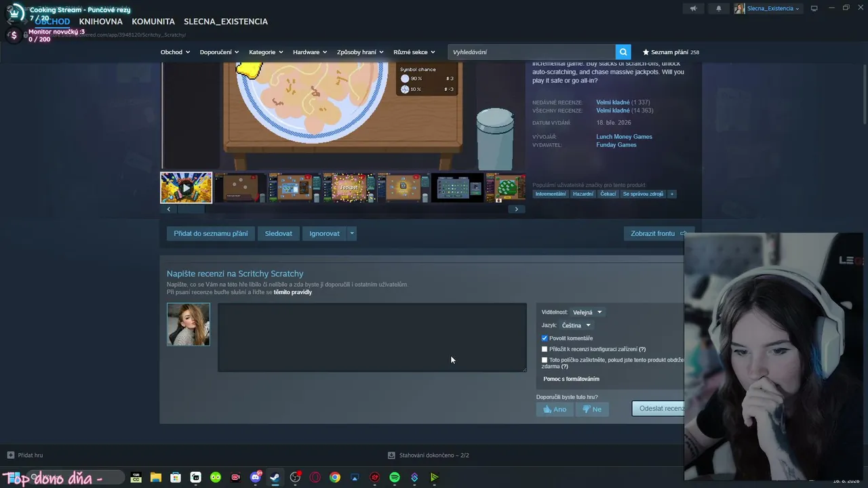The image size is (868, 488).
Task: Expand the Hardware menu
Action: [310, 52]
